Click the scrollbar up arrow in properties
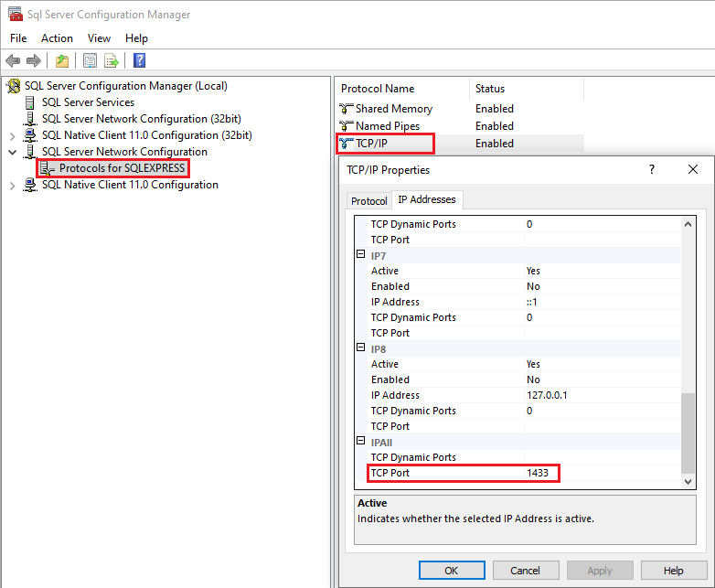Viewport: 715px width, 588px height. tap(688, 224)
